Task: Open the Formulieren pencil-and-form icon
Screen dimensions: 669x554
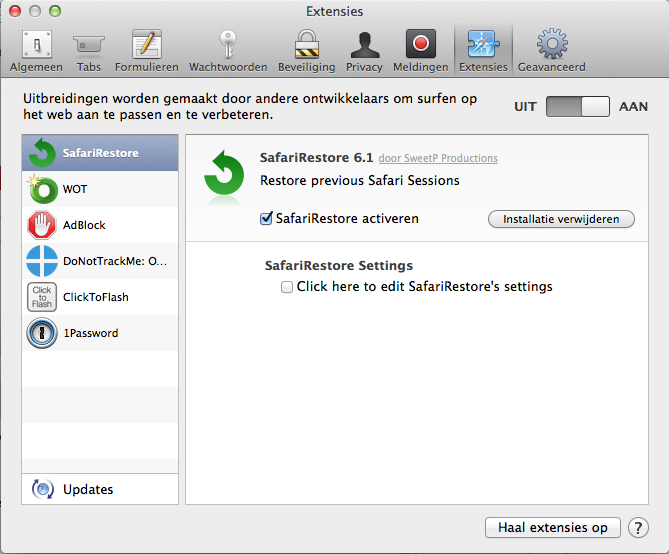Action: (147, 44)
